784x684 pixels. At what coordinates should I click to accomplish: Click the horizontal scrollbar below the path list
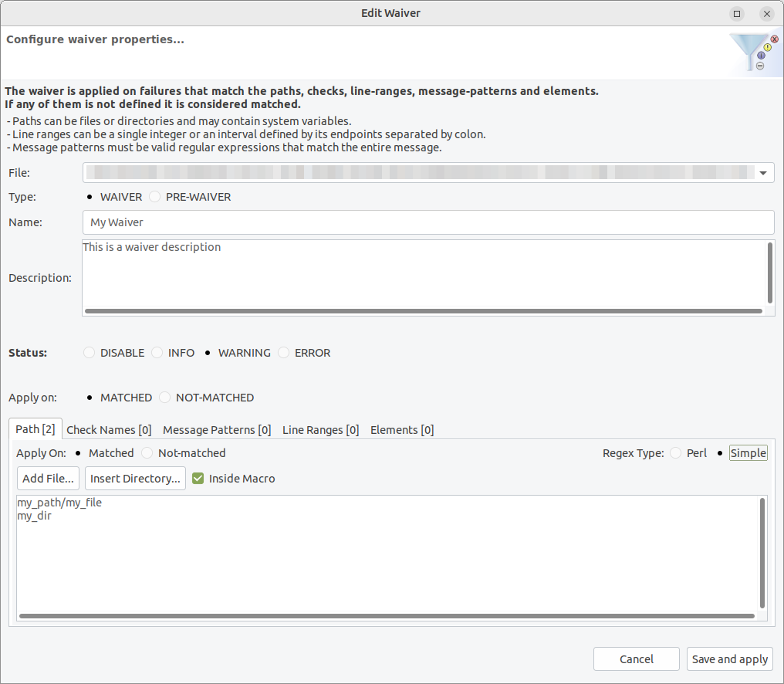(386, 616)
